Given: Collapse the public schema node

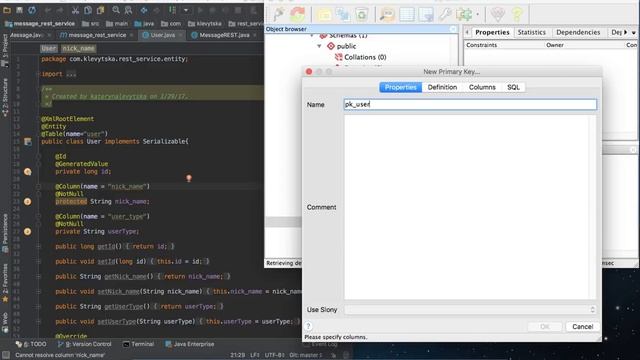Looking at the screenshot, I should 319,46.
